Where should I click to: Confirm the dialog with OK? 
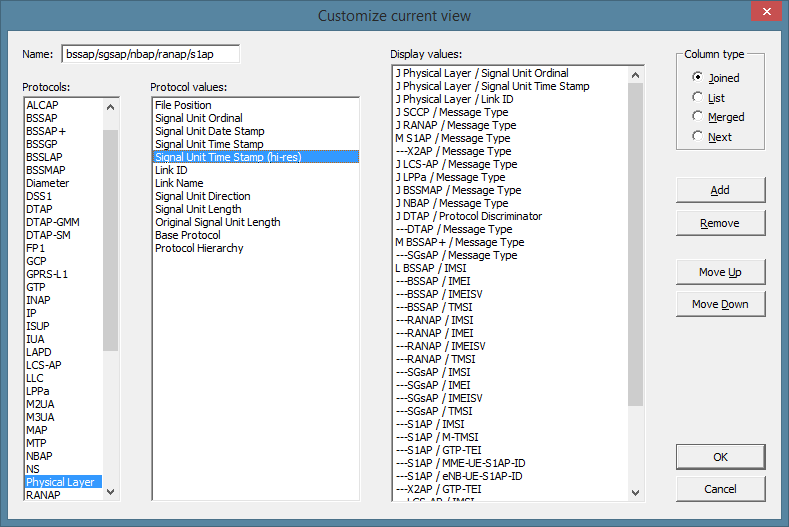tap(720, 457)
